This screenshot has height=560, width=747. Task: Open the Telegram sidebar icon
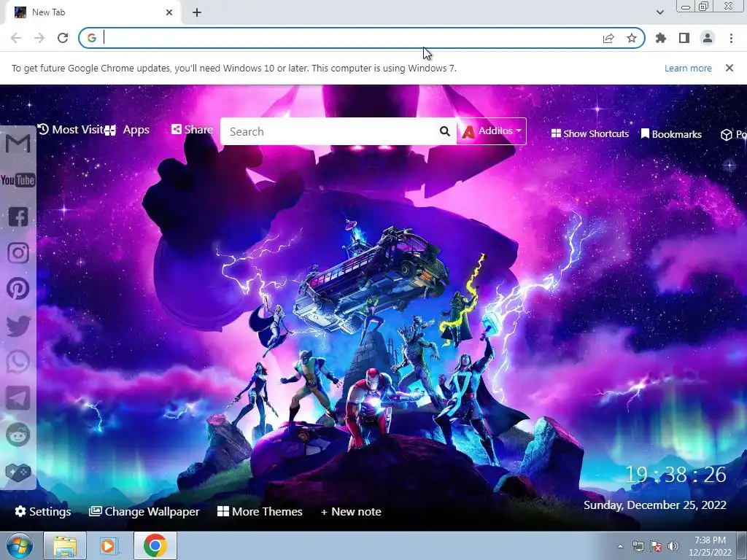point(18,398)
